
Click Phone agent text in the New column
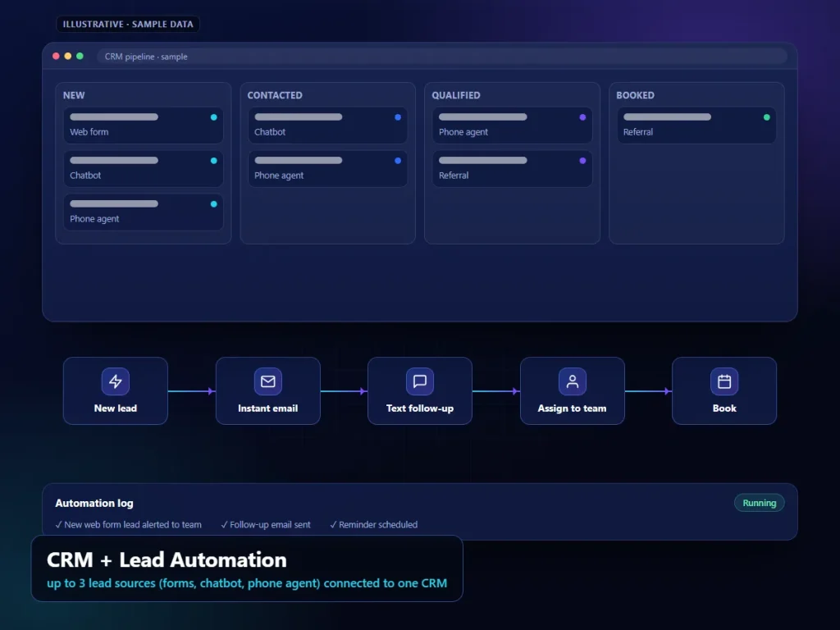click(x=94, y=218)
